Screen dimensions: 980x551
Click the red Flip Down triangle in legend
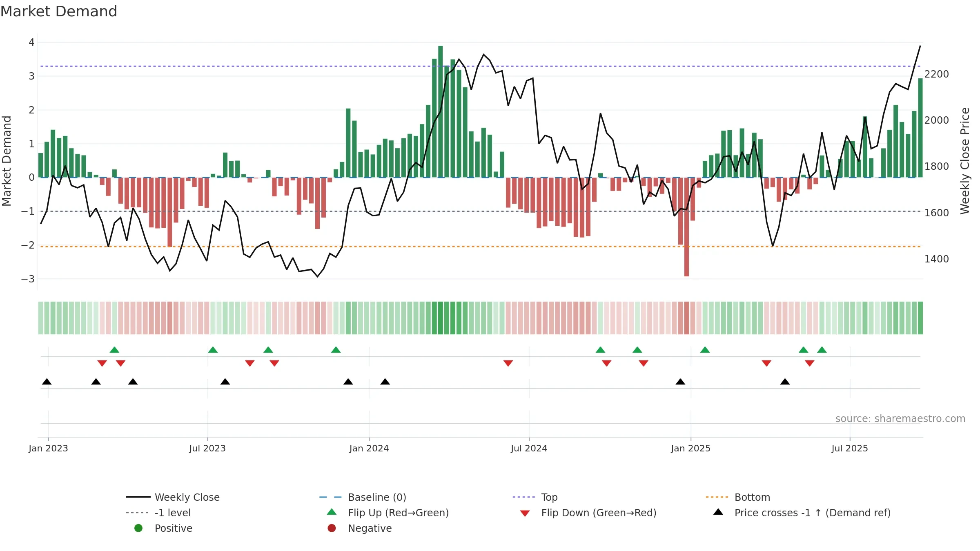point(525,513)
